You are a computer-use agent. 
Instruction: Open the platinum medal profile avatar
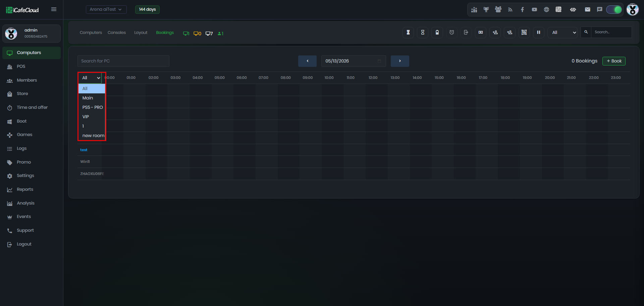click(633, 9)
